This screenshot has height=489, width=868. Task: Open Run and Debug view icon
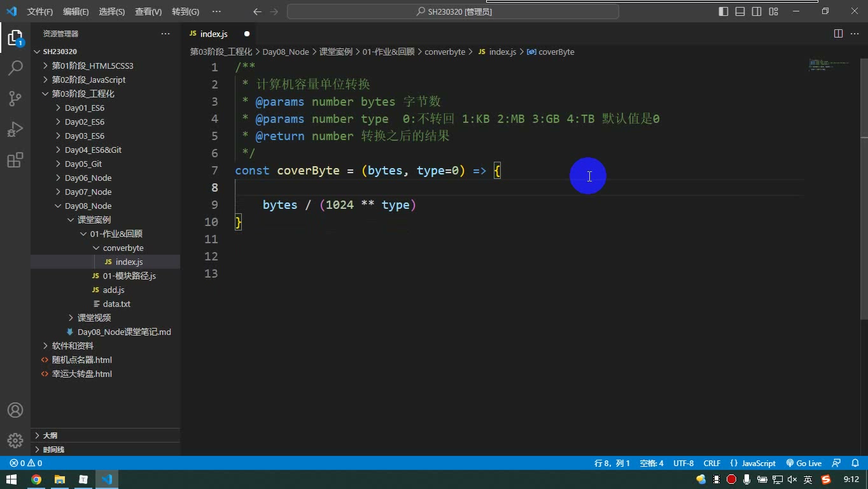[15, 129]
